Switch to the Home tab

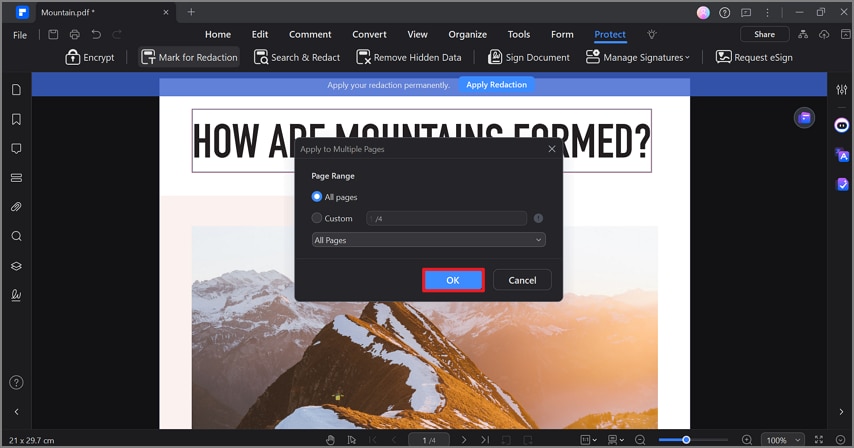click(x=218, y=34)
